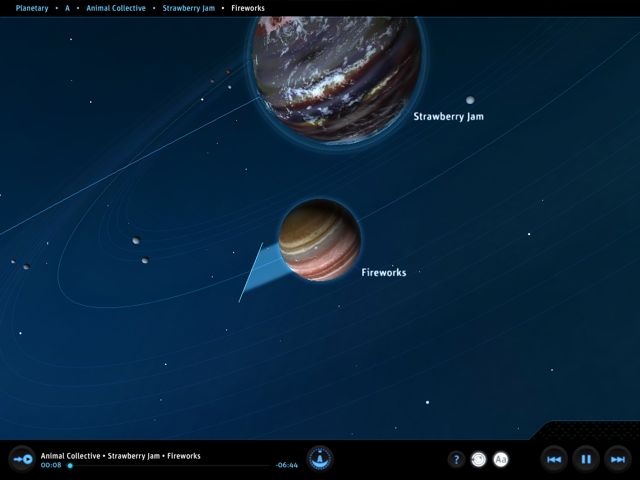Open the help question mark icon

click(x=456, y=460)
